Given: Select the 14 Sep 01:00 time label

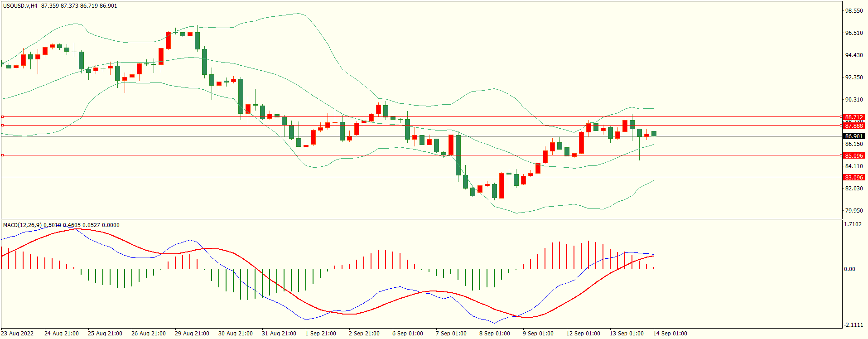Looking at the screenshot, I should (670, 334).
